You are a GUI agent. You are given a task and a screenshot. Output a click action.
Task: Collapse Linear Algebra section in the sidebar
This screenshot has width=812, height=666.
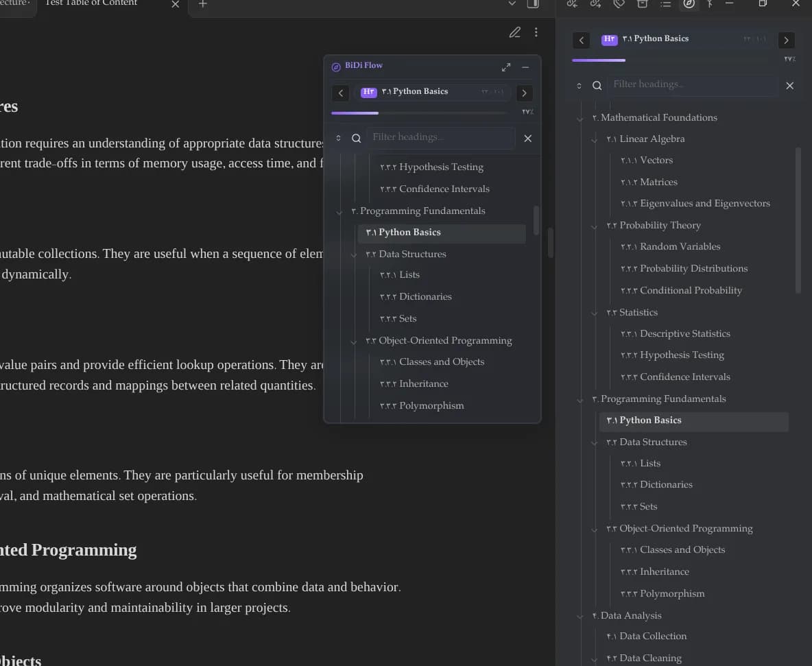[x=594, y=140]
